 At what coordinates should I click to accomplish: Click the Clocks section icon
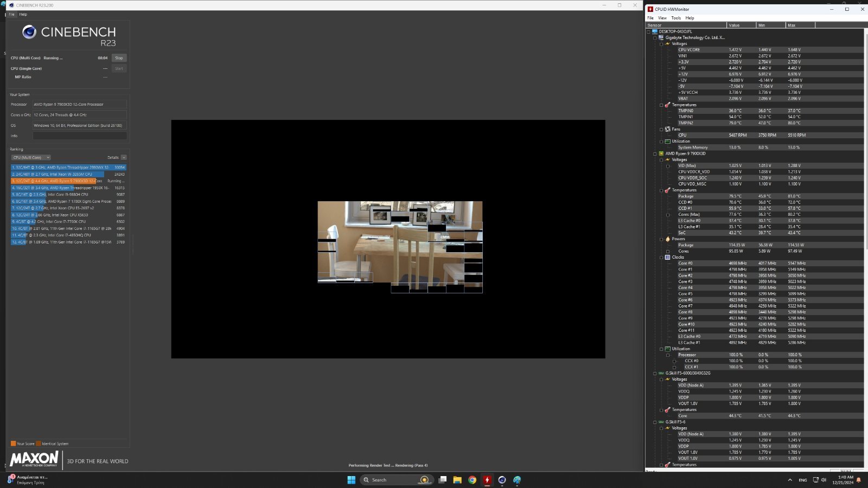668,257
